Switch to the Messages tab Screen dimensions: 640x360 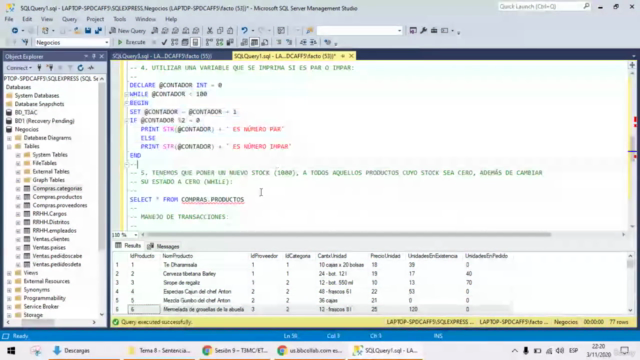tap(164, 246)
